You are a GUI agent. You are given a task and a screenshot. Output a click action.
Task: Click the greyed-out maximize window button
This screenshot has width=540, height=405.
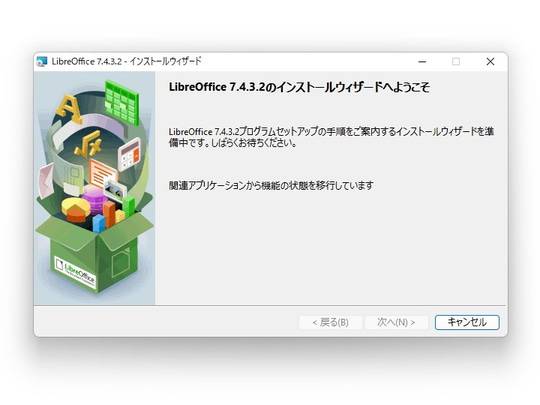[456, 62]
